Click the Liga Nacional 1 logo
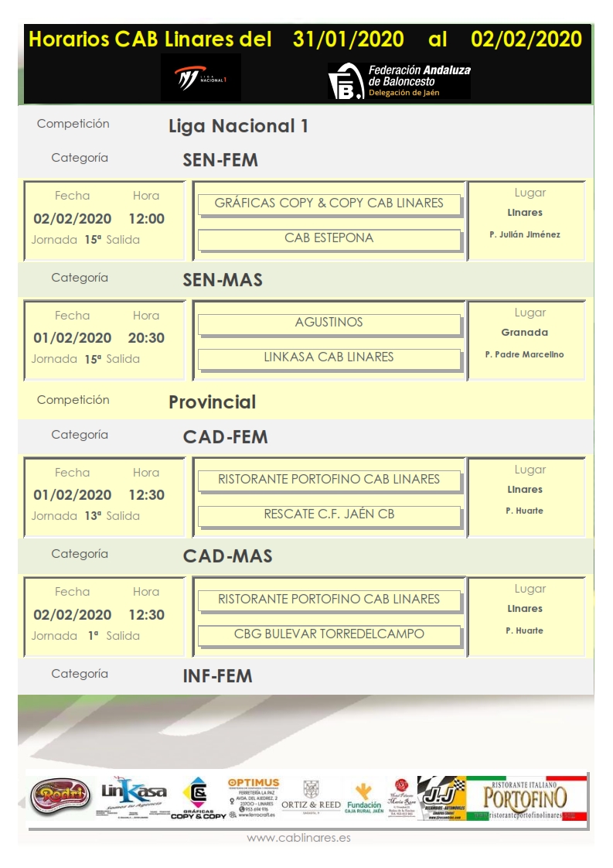Image resolution: width=613 pixels, height=868 pixels. click(200, 78)
